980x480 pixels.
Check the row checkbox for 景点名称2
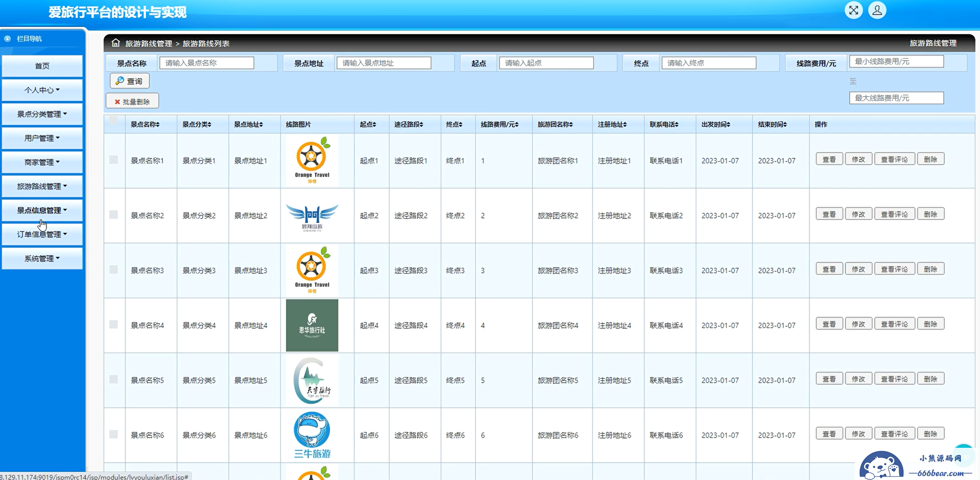(113, 214)
